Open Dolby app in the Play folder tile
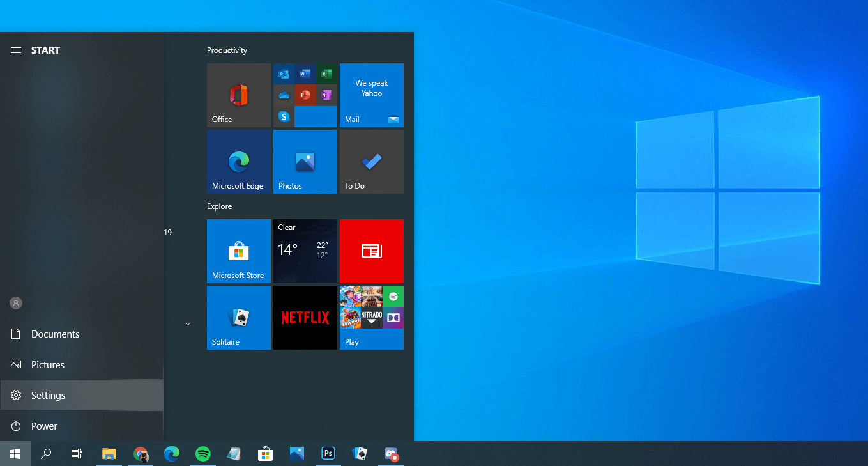 point(393,318)
